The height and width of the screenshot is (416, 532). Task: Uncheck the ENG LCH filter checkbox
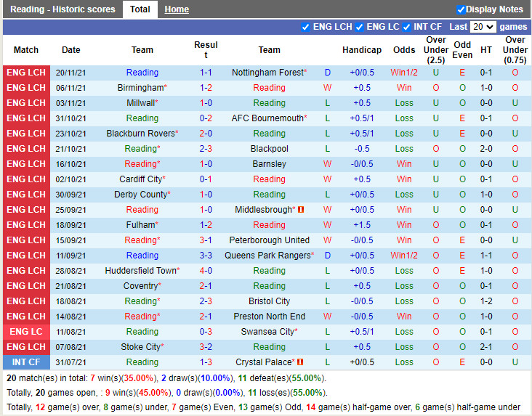[x=305, y=27]
